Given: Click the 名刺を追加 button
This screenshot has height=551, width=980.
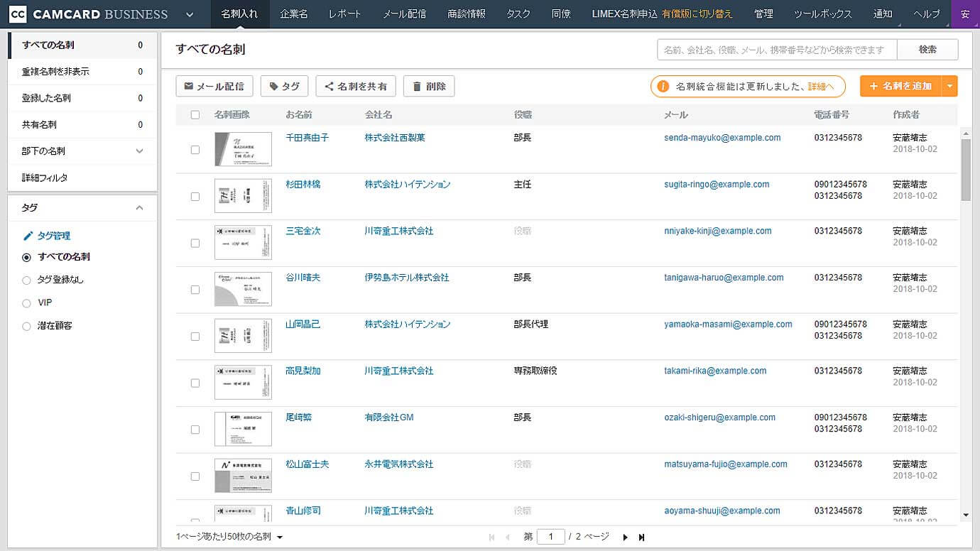Looking at the screenshot, I should pos(900,87).
